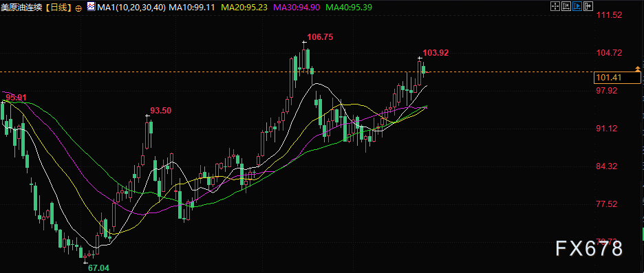Click the axis-with-left-arrow chart icon

566,6
